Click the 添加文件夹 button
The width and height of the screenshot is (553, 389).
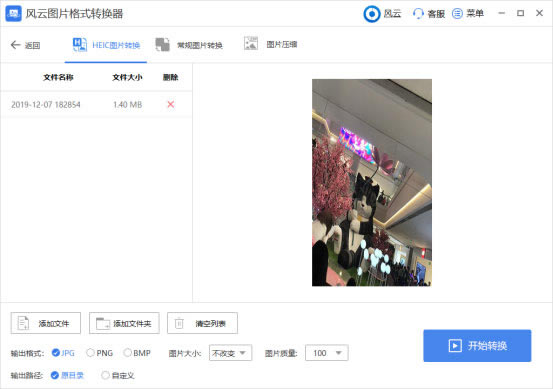click(x=124, y=323)
